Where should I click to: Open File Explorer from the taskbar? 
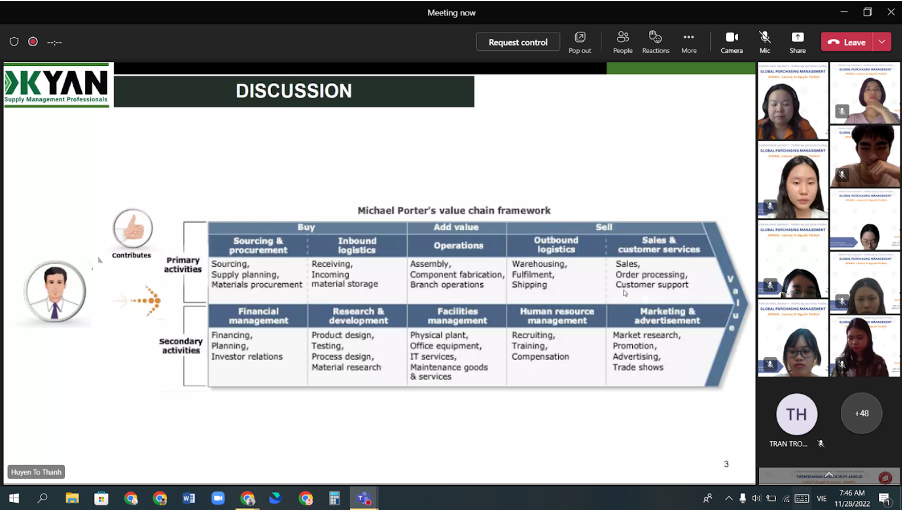pyautogui.click(x=72, y=498)
